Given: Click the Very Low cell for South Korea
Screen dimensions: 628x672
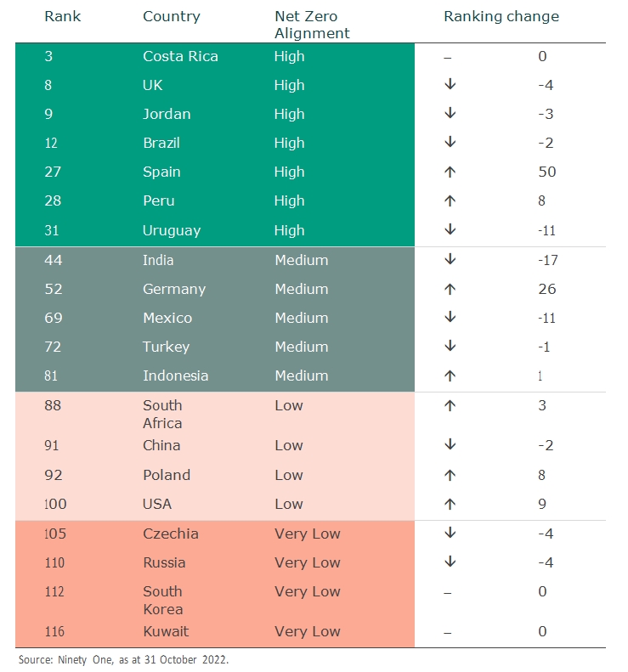Looking at the screenshot, I should point(308,591).
